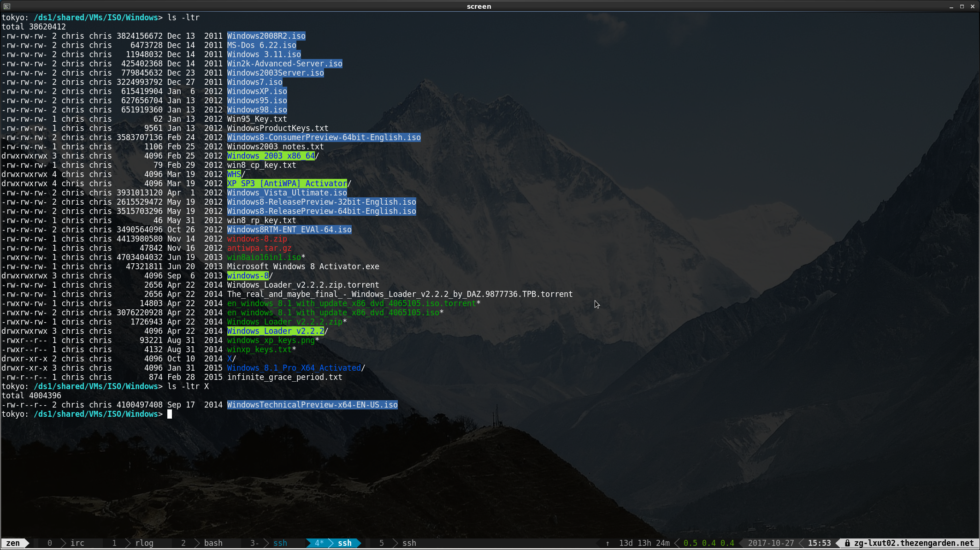Select win8_rp_key.txt filename
This screenshot has height=550, width=980.
point(261,220)
